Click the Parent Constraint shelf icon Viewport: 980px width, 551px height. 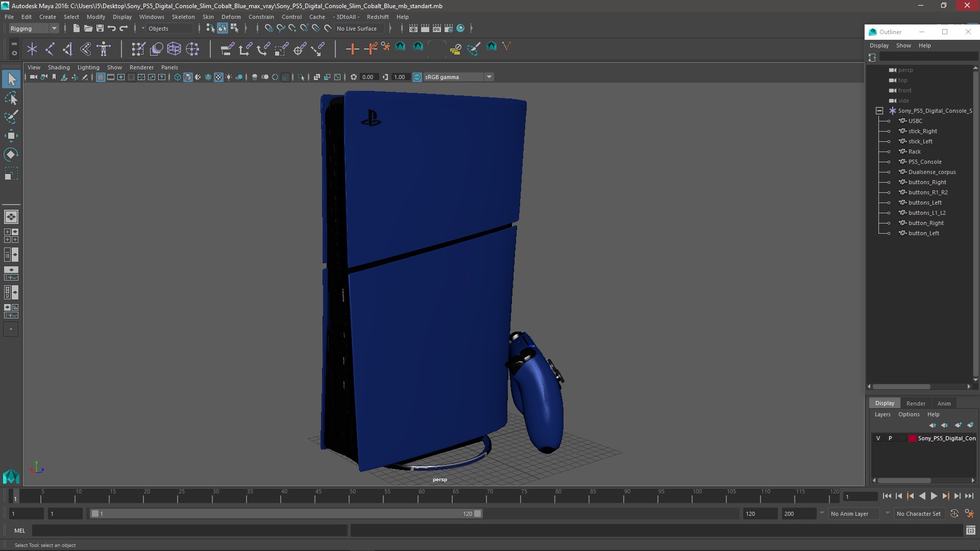227,49
